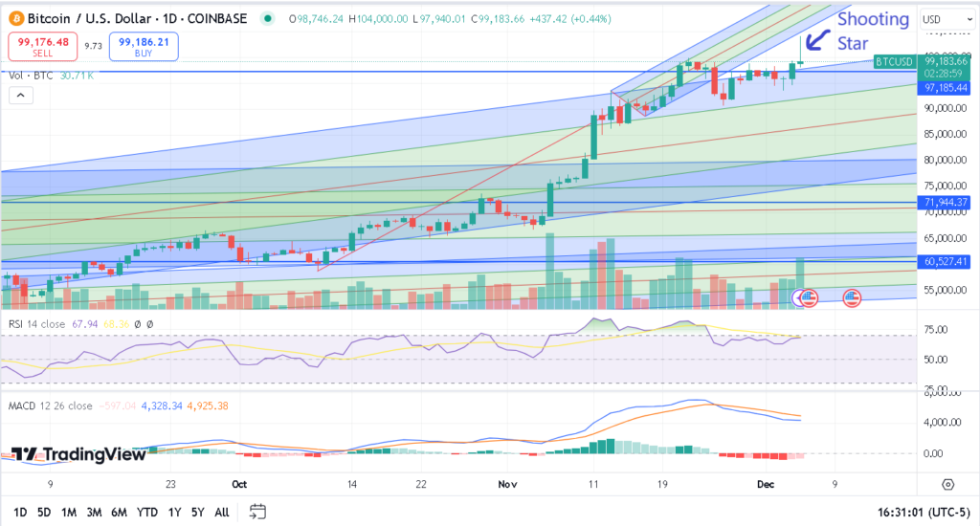This screenshot has height=526, width=980.
Task: Click the MACD value 4,328.34
Action: tap(162, 406)
